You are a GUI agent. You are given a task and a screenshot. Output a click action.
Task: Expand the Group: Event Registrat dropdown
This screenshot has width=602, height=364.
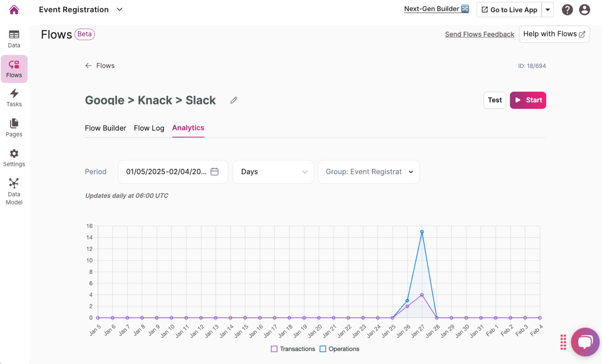pos(368,172)
